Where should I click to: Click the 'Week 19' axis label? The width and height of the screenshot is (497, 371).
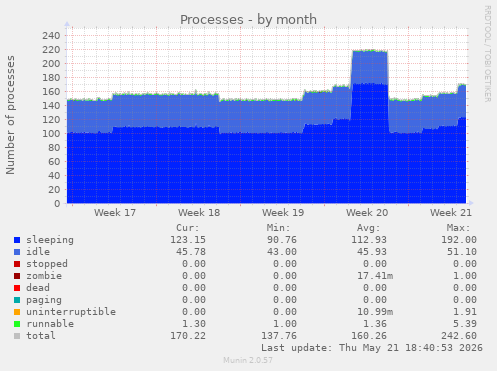pyautogui.click(x=283, y=213)
